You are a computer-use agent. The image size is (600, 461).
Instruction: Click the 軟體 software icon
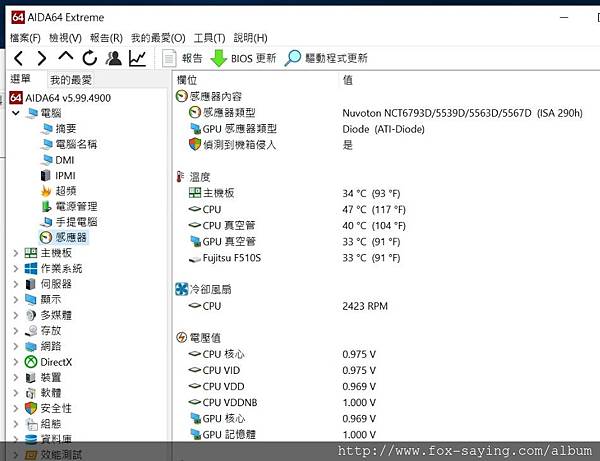31,393
